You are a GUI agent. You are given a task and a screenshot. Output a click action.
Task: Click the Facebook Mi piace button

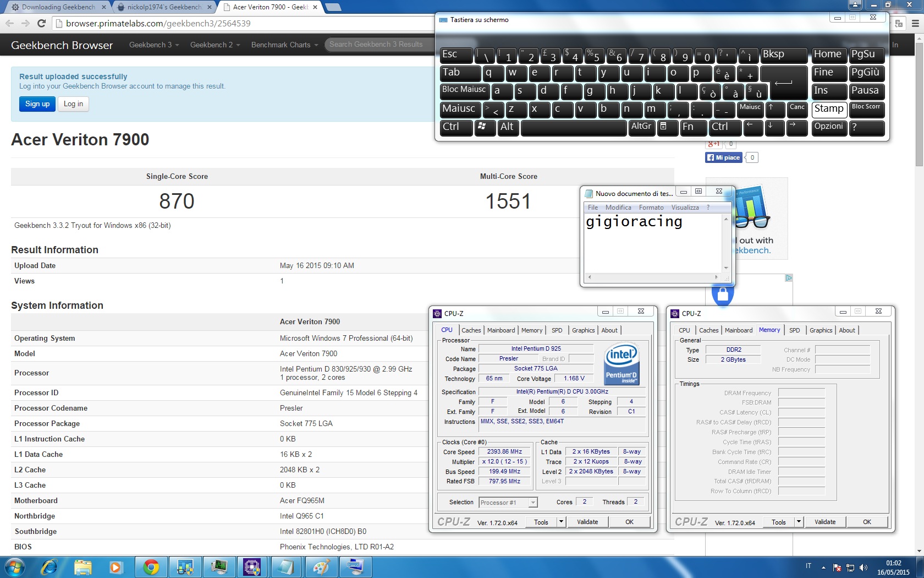(724, 157)
